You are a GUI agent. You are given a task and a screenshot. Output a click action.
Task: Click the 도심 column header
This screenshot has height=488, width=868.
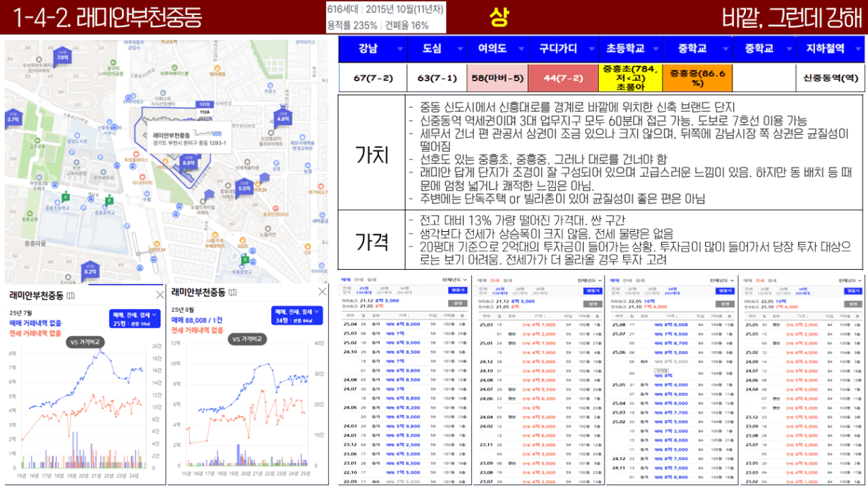click(437, 49)
